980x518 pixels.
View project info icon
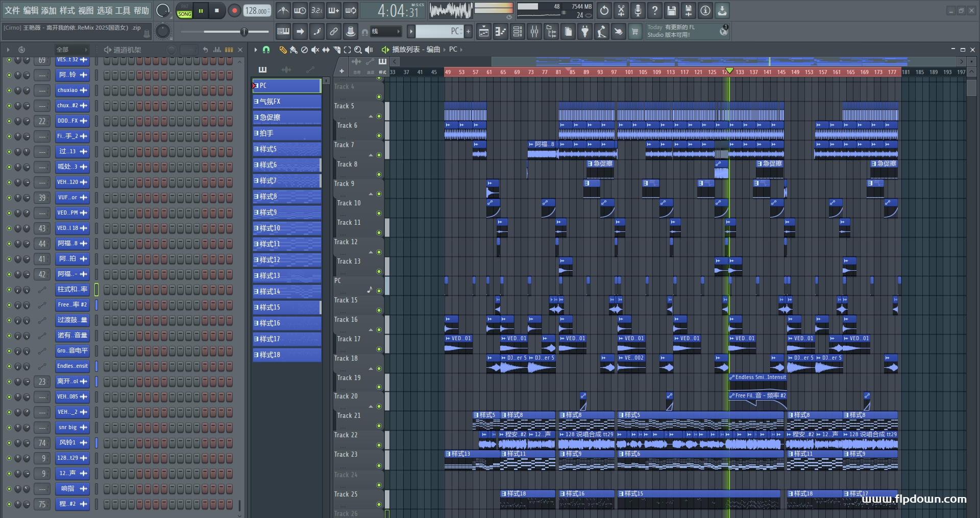[x=705, y=10]
